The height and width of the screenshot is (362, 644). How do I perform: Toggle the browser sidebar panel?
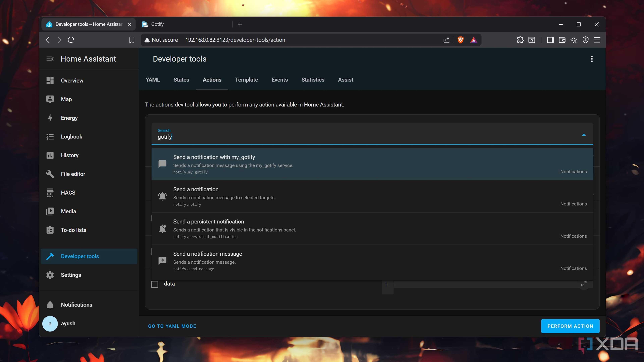pyautogui.click(x=550, y=40)
